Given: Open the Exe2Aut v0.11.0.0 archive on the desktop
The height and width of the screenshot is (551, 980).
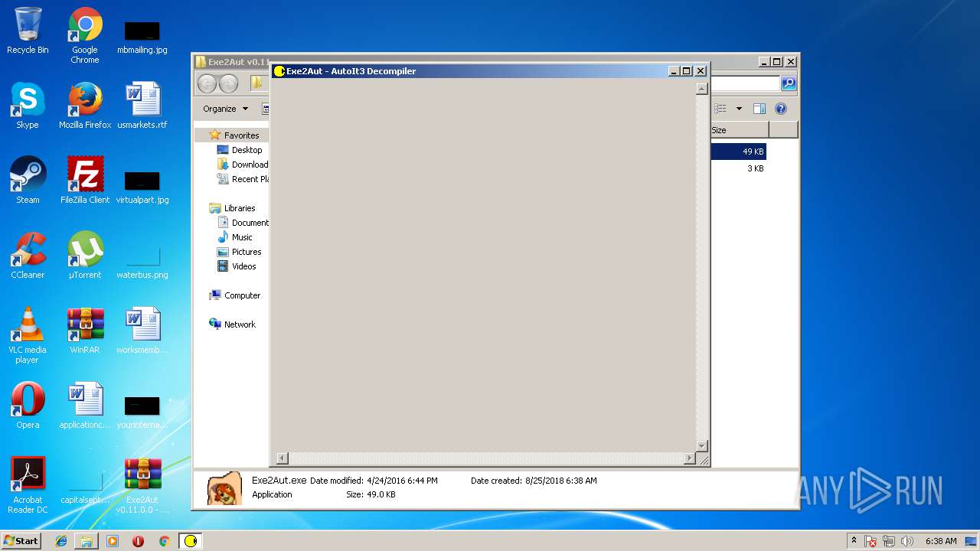Looking at the screenshot, I should pyautogui.click(x=142, y=485).
